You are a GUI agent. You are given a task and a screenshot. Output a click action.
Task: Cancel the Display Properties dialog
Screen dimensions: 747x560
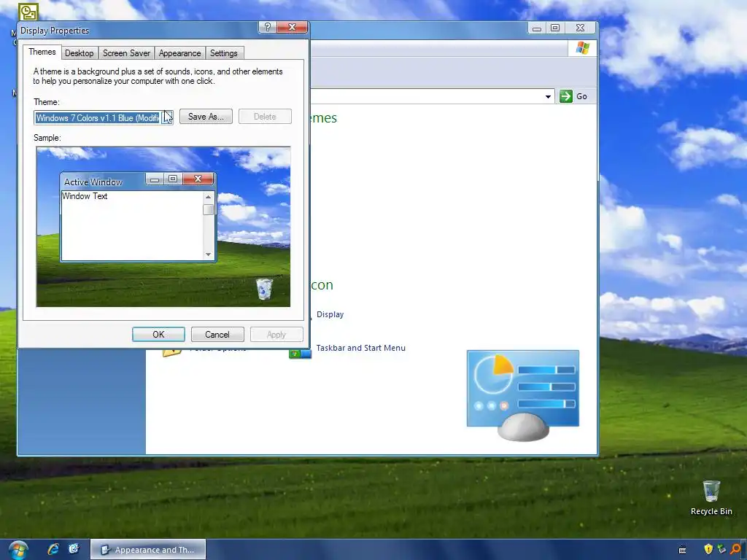(x=217, y=334)
